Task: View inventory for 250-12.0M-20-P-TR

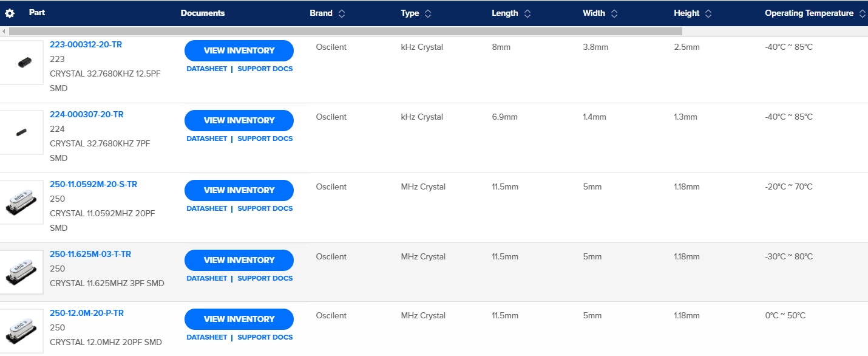Action: pos(239,319)
